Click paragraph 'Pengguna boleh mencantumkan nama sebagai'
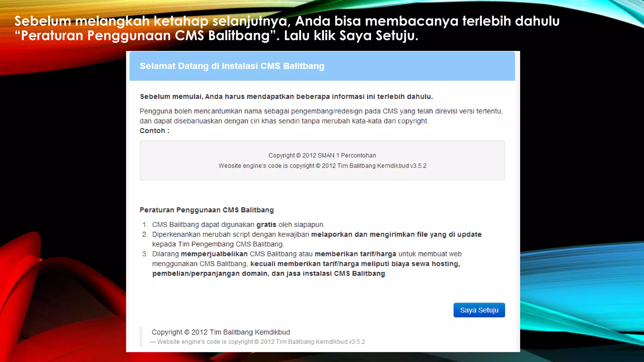 [321, 116]
